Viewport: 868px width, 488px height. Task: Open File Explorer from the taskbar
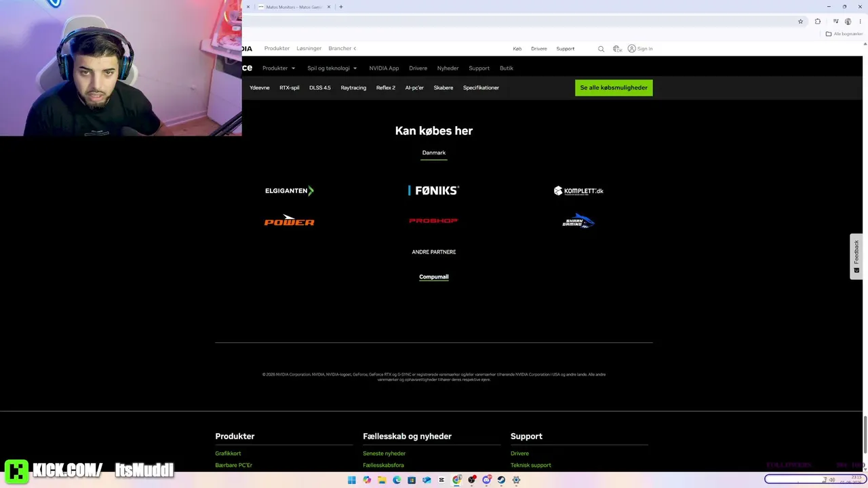tap(382, 480)
